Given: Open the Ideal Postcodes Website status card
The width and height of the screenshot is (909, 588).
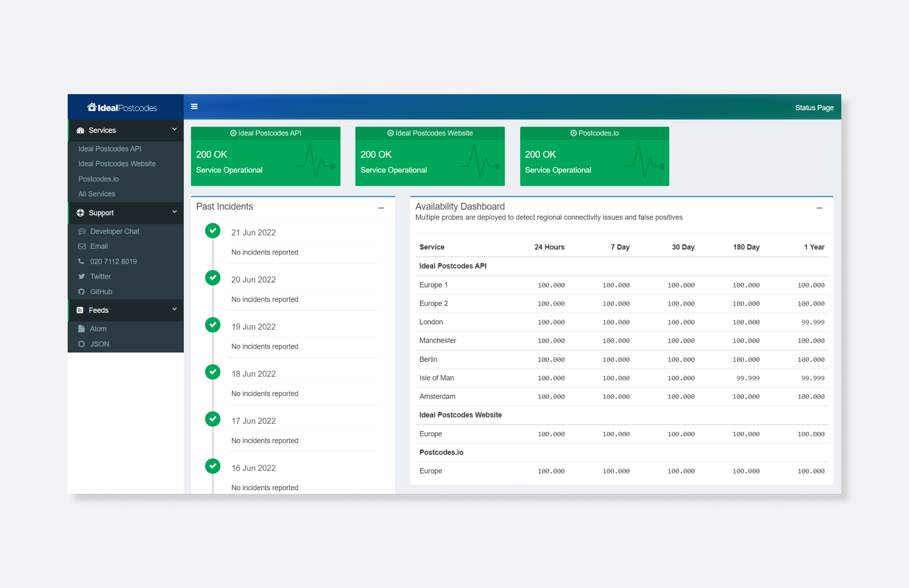Looking at the screenshot, I should coord(429,156).
